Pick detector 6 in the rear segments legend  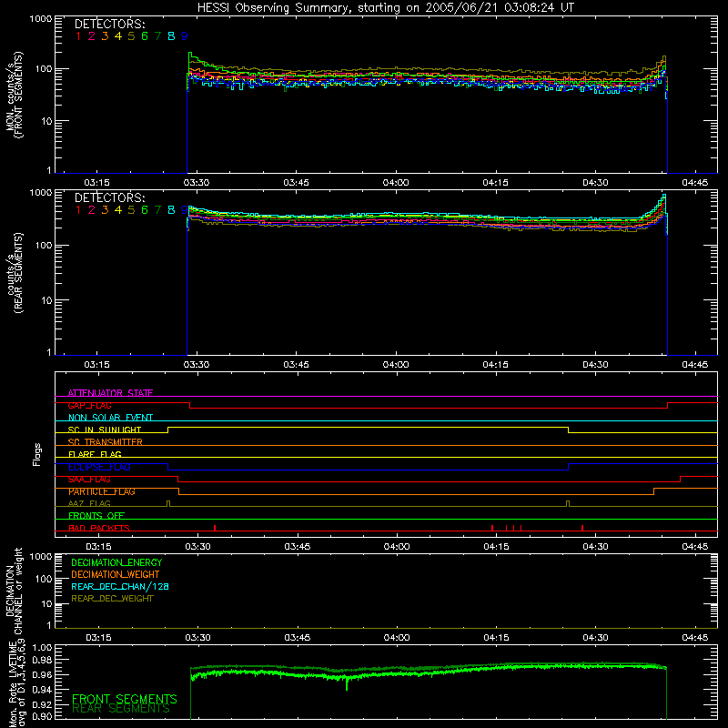point(145,210)
